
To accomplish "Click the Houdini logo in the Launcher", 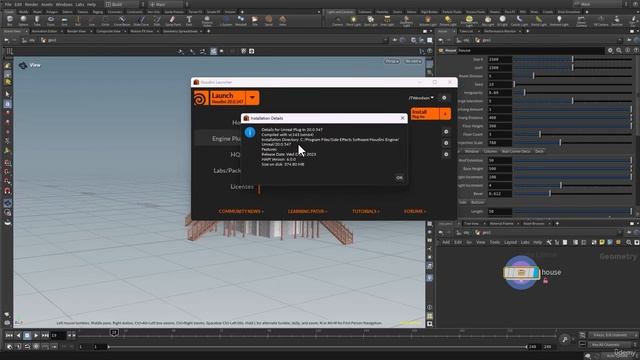I will pos(201,98).
